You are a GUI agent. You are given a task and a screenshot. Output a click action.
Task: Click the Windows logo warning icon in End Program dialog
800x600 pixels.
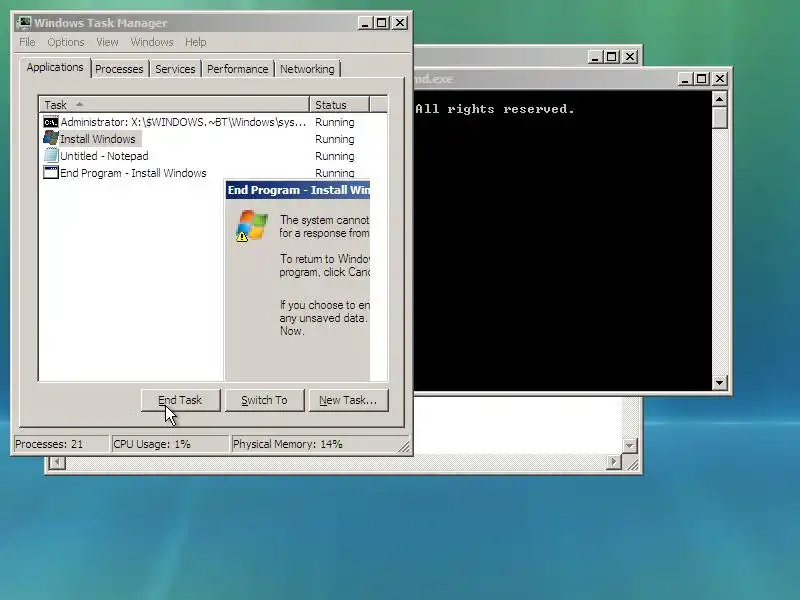coord(252,225)
